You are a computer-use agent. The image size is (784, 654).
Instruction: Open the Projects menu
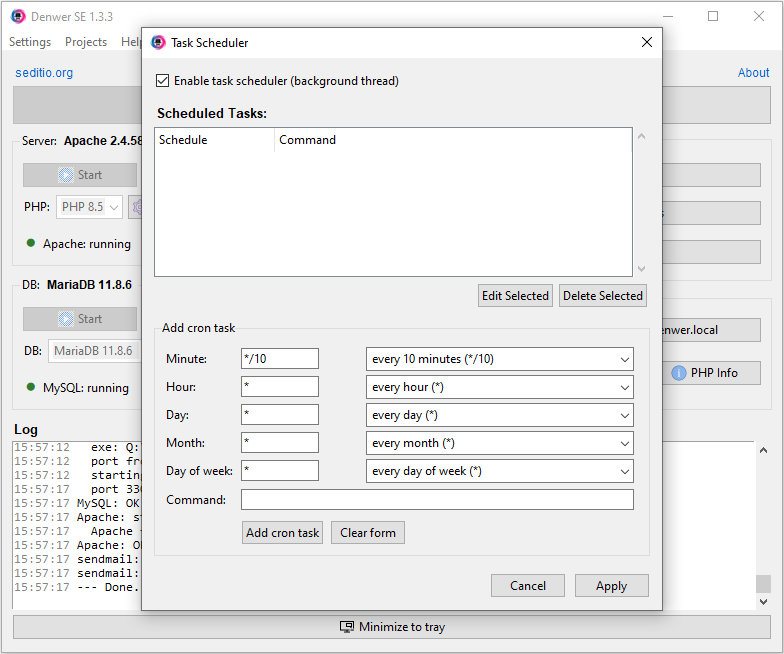(x=86, y=42)
